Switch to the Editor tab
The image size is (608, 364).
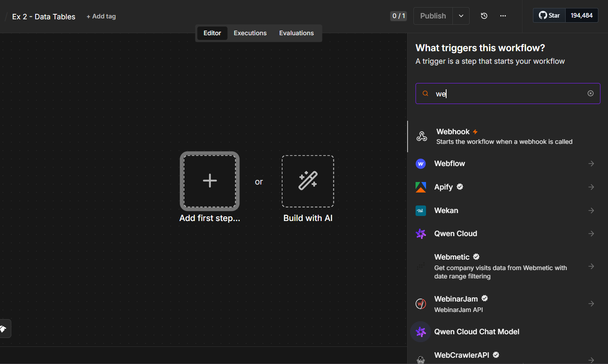212,33
